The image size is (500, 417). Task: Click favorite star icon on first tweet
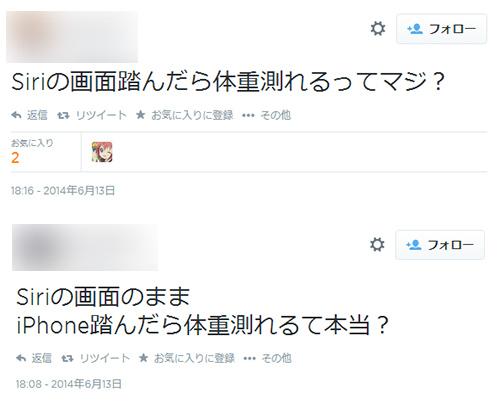141,115
